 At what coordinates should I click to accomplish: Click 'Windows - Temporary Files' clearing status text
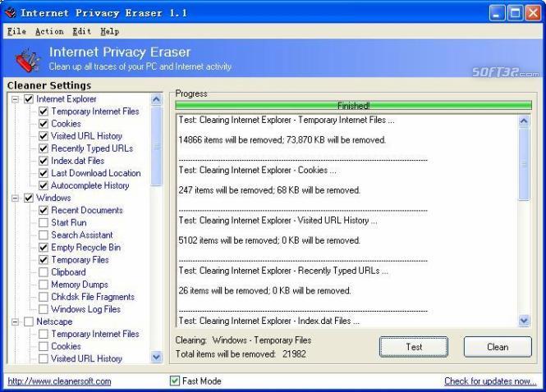pos(262,340)
